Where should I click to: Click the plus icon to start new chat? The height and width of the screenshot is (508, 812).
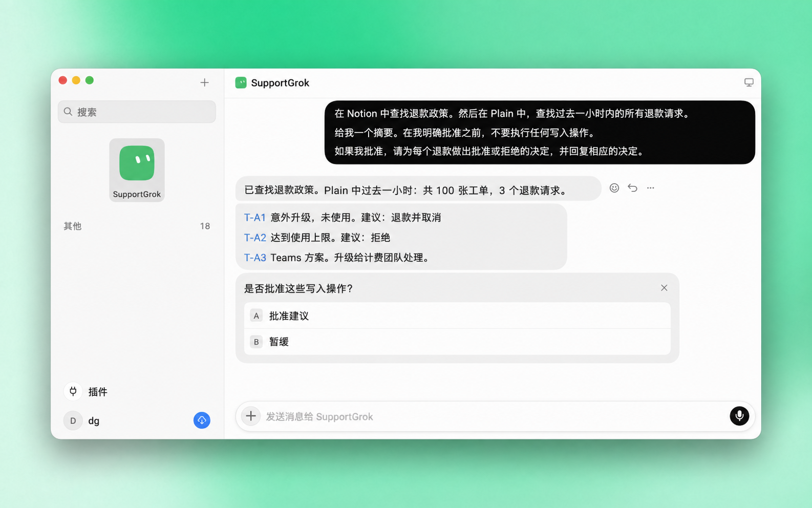tap(204, 82)
